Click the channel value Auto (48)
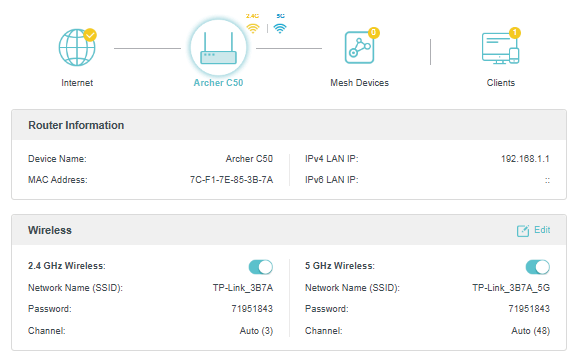581x361 pixels. (531, 331)
